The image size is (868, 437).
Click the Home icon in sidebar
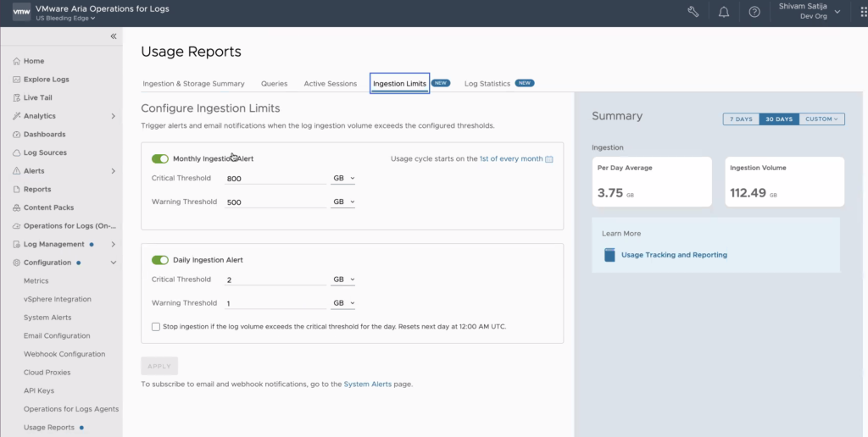coord(17,61)
